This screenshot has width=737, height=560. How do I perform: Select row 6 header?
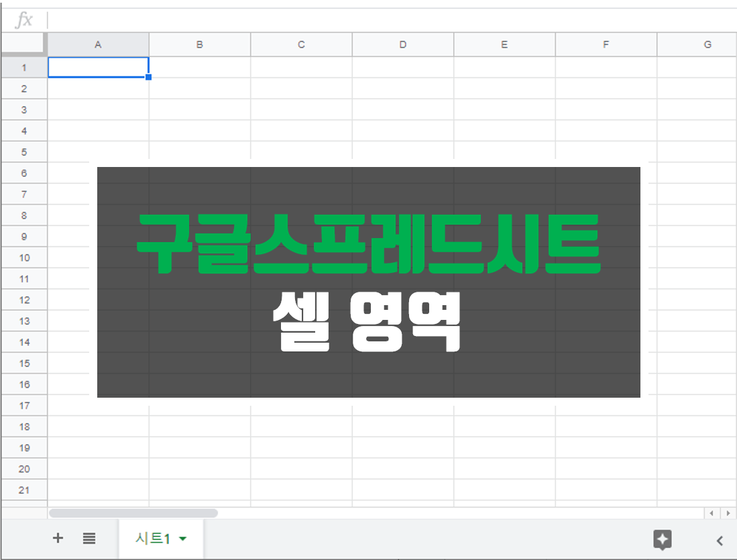(x=24, y=174)
